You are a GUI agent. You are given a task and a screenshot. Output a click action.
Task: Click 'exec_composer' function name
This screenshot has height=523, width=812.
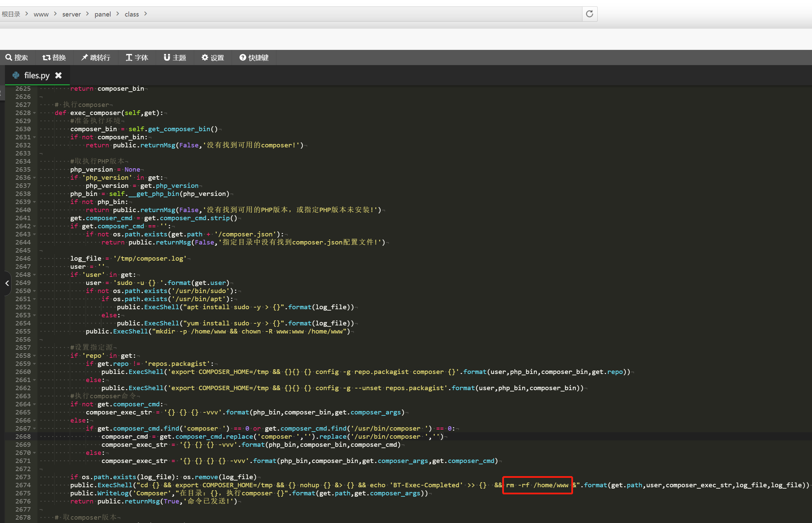tap(95, 113)
